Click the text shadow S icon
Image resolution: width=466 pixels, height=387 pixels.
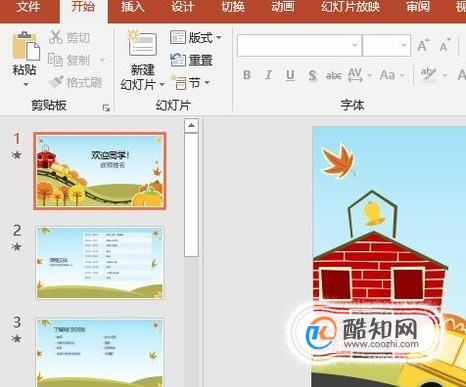click(x=312, y=75)
